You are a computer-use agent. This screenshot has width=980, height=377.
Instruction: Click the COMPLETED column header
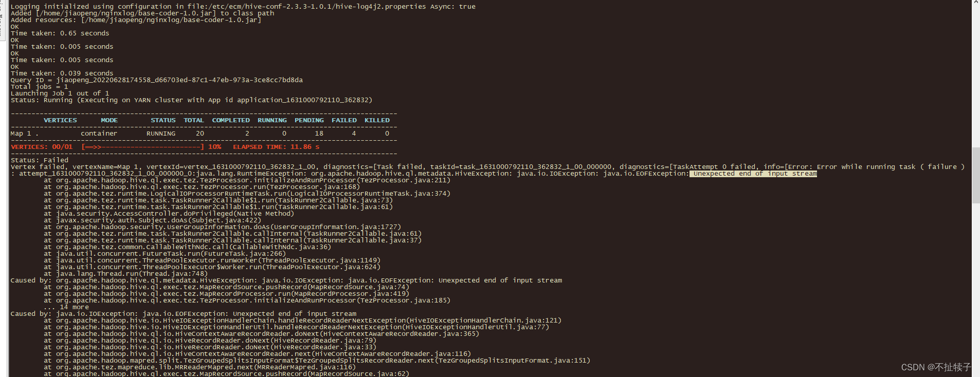click(x=231, y=120)
